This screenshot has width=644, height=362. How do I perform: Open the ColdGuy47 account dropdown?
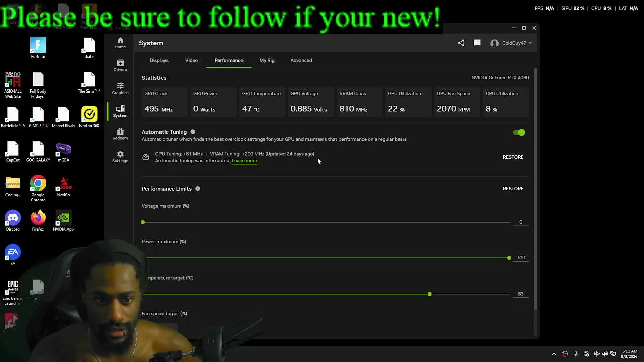tap(511, 43)
